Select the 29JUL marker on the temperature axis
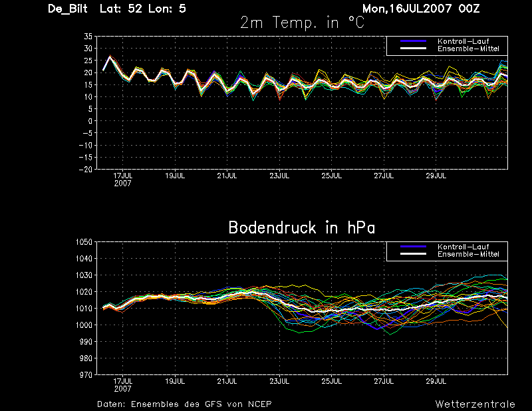Viewport: 532px width, 411px height. click(436, 176)
